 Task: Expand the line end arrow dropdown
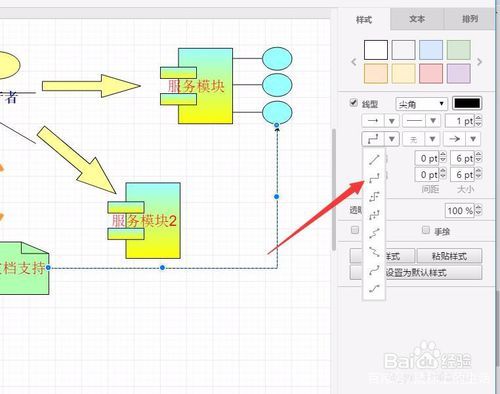pyautogui.click(x=473, y=139)
